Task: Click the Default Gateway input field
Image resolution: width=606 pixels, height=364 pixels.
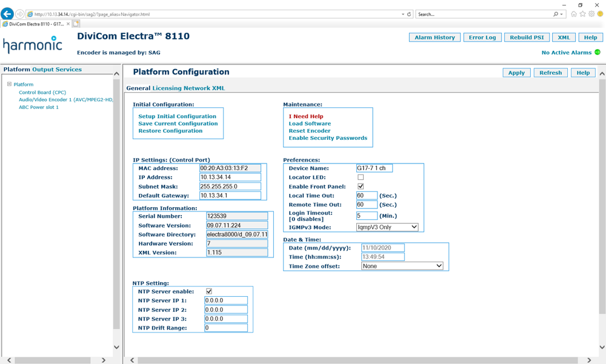Action: pyautogui.click(x=230, y=196)
